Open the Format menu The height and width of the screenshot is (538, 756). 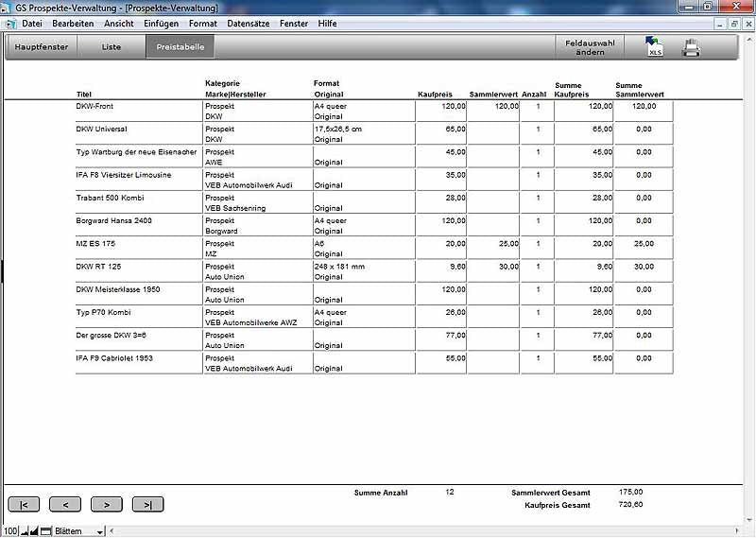tap(203, 23)
